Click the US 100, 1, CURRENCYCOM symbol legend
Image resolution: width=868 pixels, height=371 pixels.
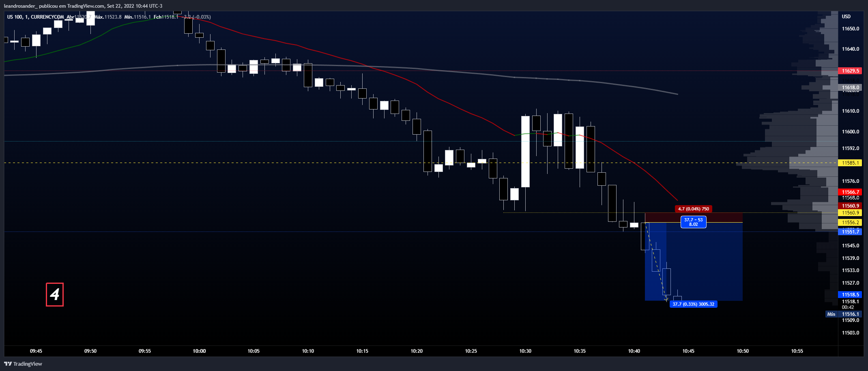[35, 17]
